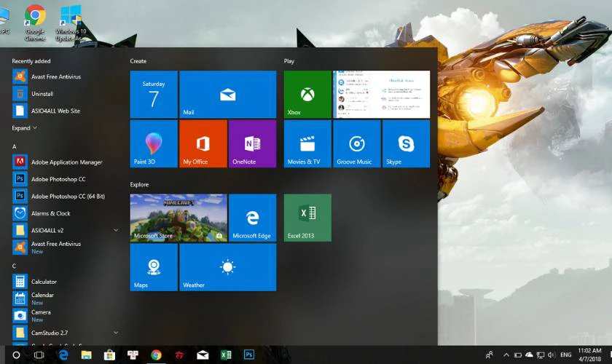The width and height of the screenshot is (612, 364).
Task: Open the My Office tile
Action: coord(203,144)
